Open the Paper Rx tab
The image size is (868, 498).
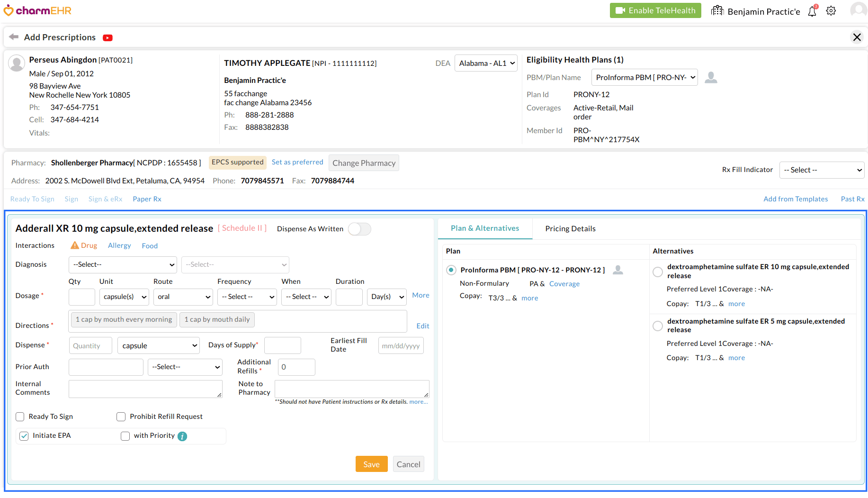coord(147,199)
